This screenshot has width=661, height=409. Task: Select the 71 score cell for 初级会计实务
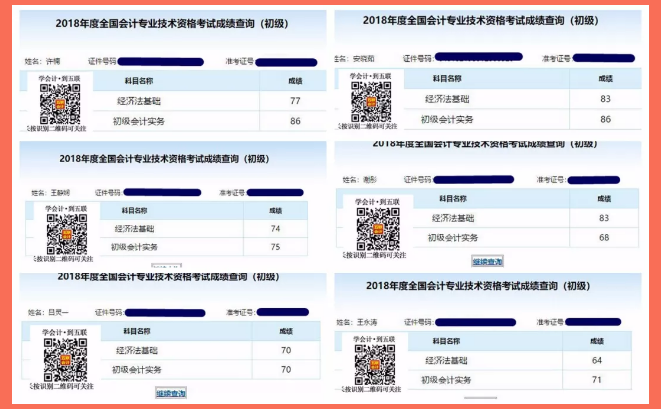pyautogui.click(x=597, y=380)
